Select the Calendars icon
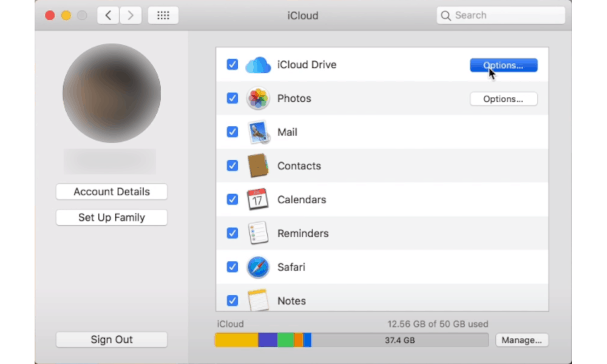 tap(258, 200)
